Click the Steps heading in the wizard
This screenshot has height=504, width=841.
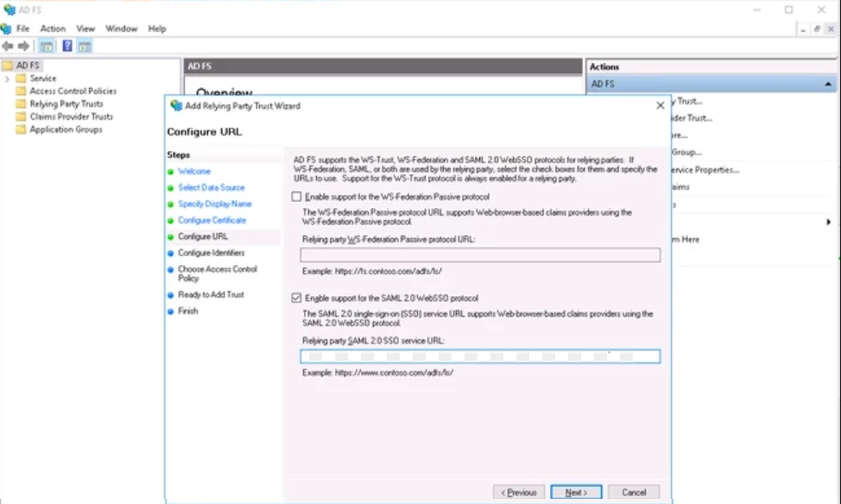coord(179,155)
